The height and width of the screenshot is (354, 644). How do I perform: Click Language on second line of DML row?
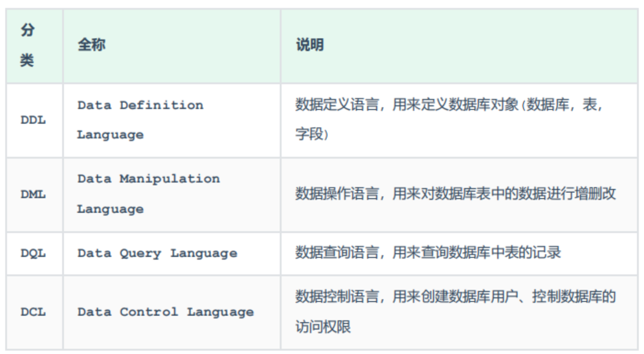110,209
